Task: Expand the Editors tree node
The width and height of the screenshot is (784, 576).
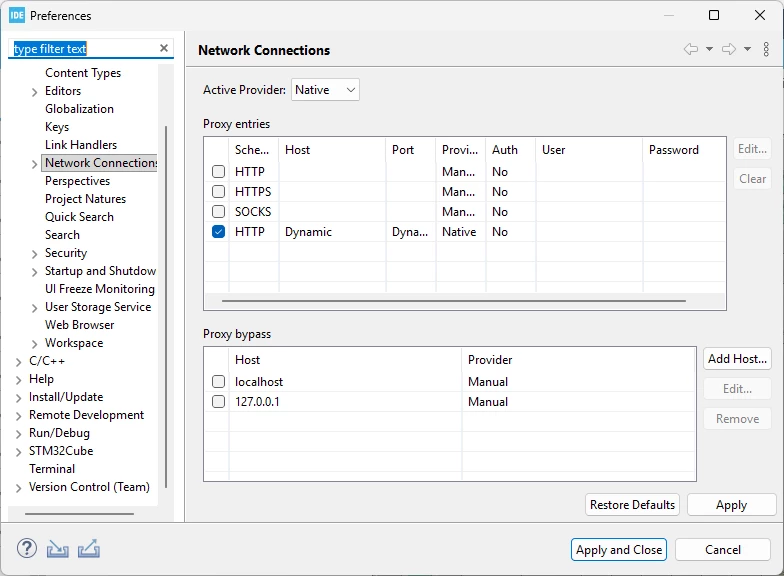Action: pos(34,92)
